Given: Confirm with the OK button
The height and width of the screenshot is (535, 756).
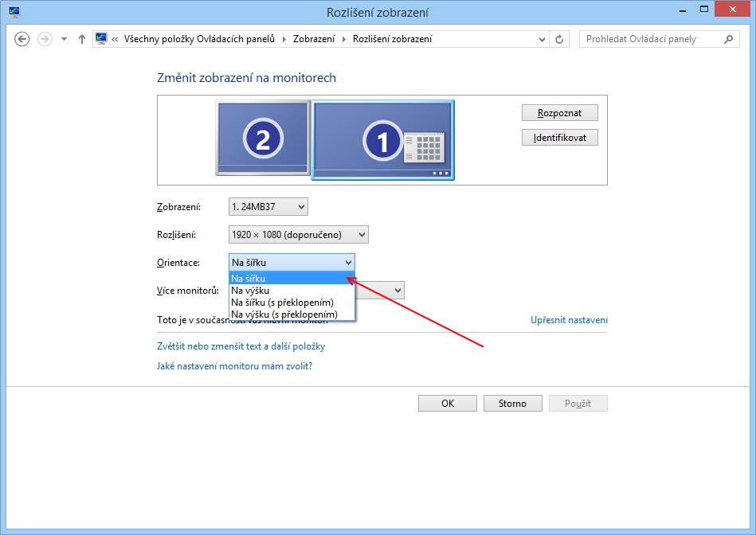Looking at the screenshot, I should click(x=448, y=404).
